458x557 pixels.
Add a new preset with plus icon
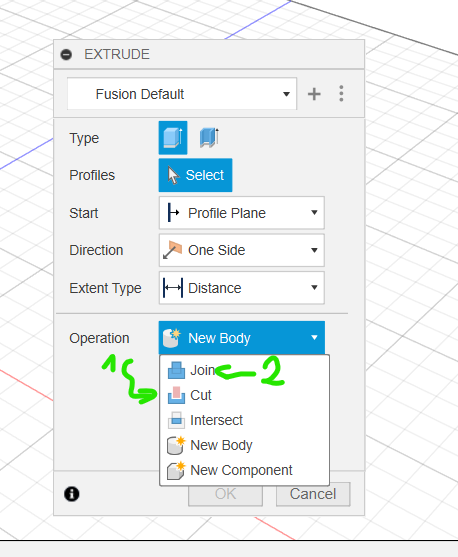click(x=314, y=94)
